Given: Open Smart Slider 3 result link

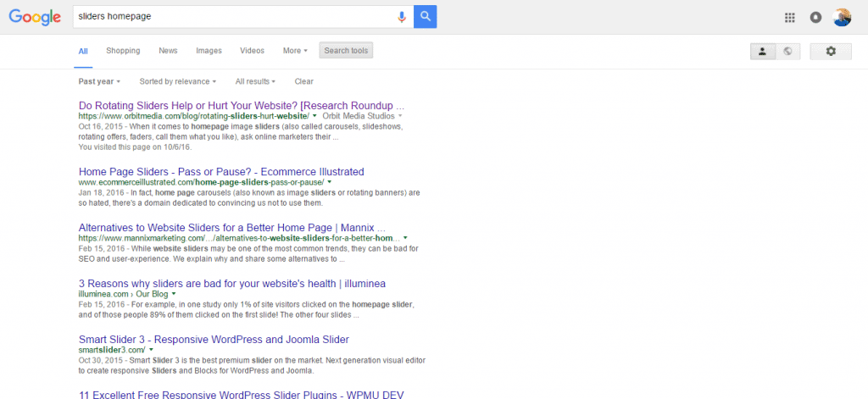Looking at the screenshot, I should click(214, 339).
